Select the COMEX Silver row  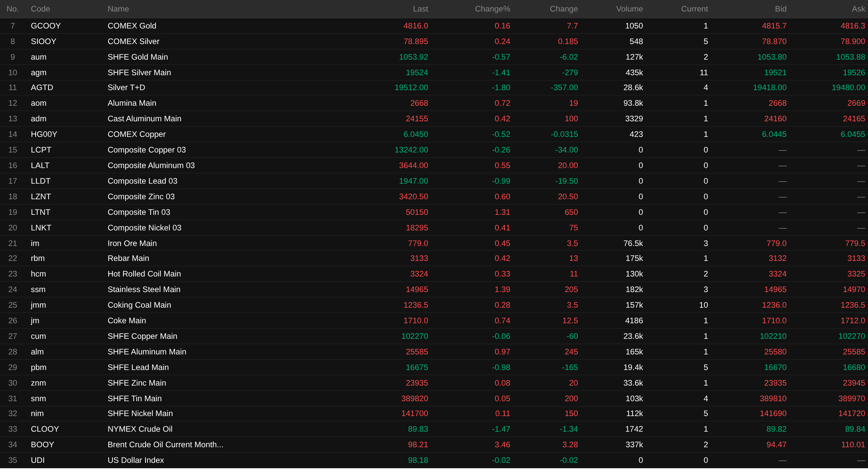[x=133, y=41]
